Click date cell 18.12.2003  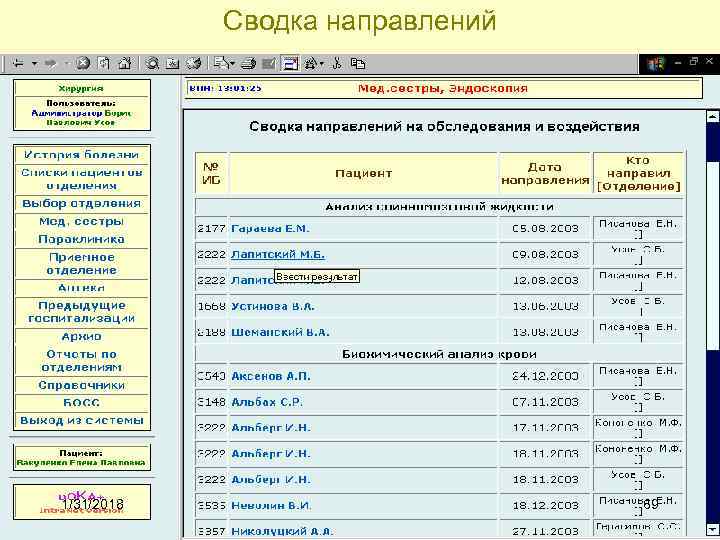click(545, 506)
